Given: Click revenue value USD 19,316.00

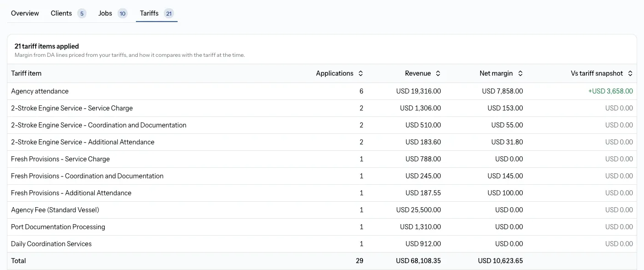Looking at the screenshot, I should [x=418, y=91].
